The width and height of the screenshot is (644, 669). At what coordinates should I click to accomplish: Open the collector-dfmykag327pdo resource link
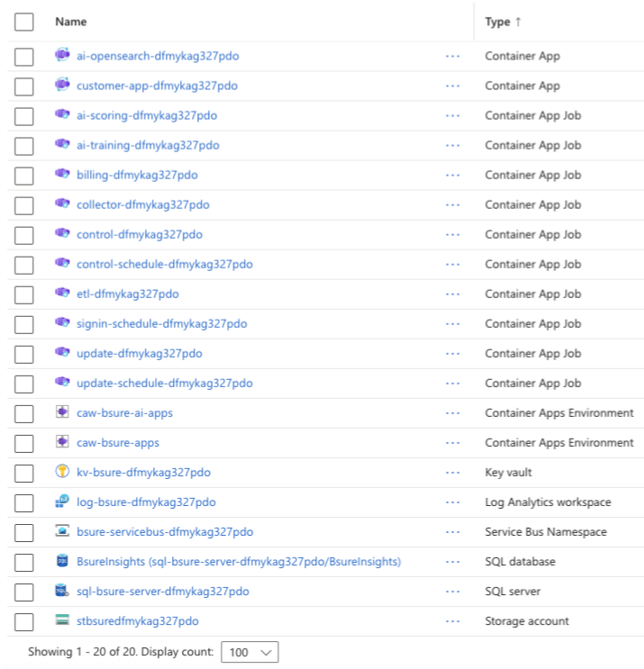[143, 204]
